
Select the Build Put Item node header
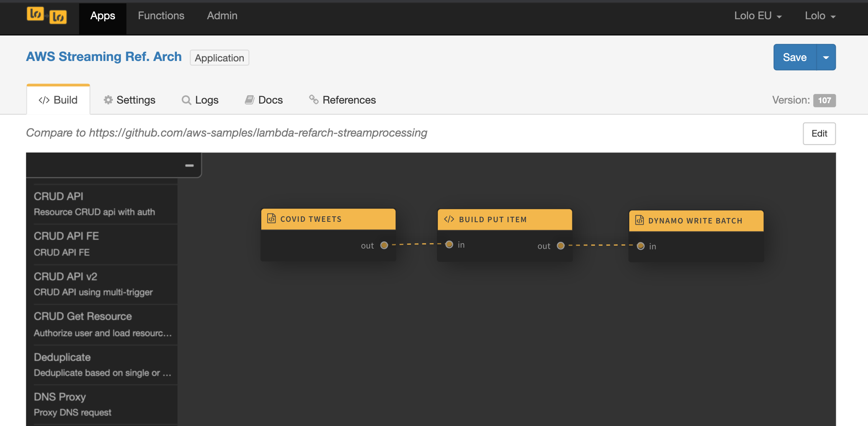pyautogui.click(x=505, y=219)
